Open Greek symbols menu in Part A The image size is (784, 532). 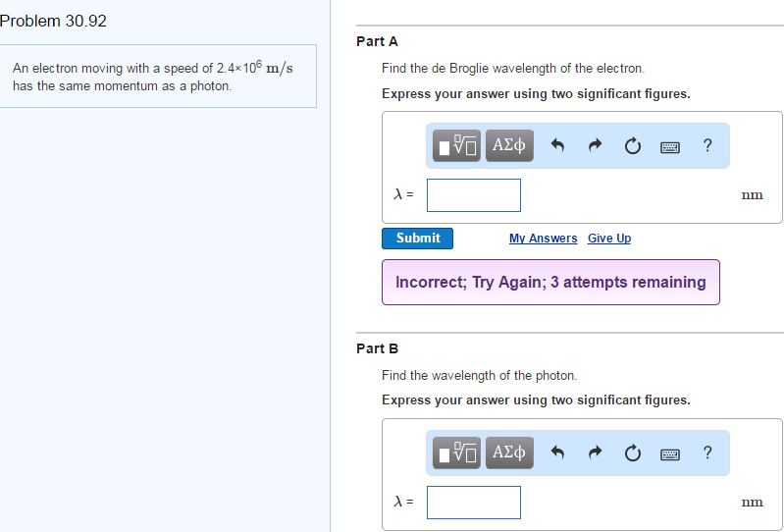tap(509, 146)
